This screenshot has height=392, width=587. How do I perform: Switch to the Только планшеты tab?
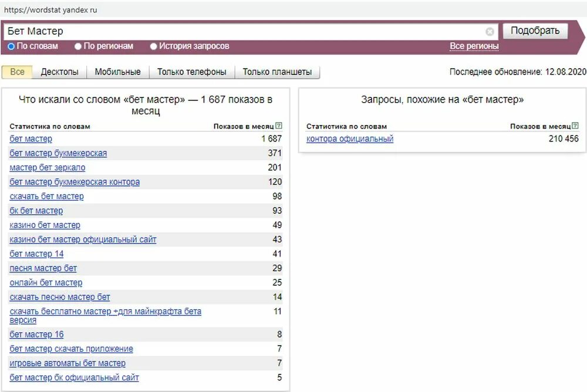pyautogui.click(x=277, y=72)
